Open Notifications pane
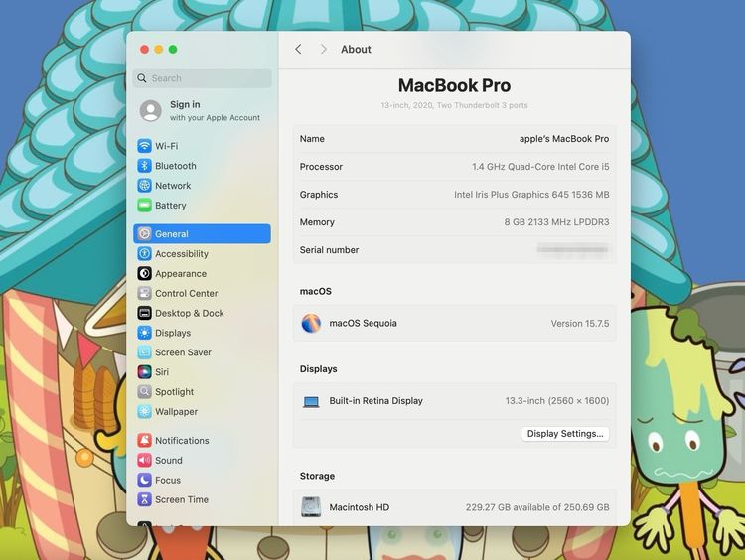This screenshot has width=745, height=560. pos(182,441)
